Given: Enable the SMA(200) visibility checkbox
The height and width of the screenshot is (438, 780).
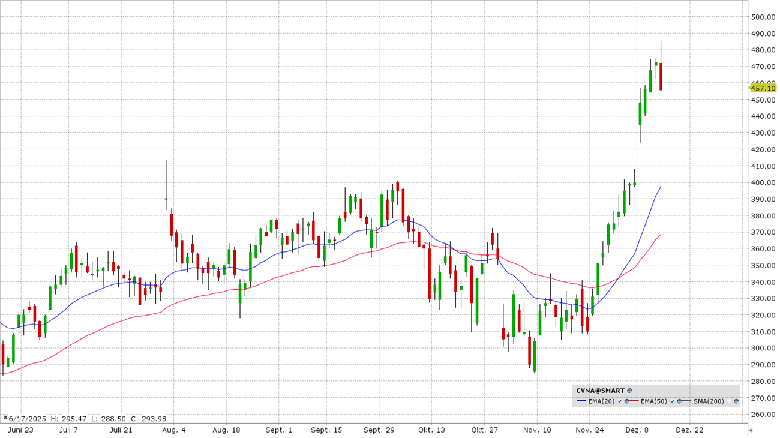Looking at the screenshot, I should (729, 401).
